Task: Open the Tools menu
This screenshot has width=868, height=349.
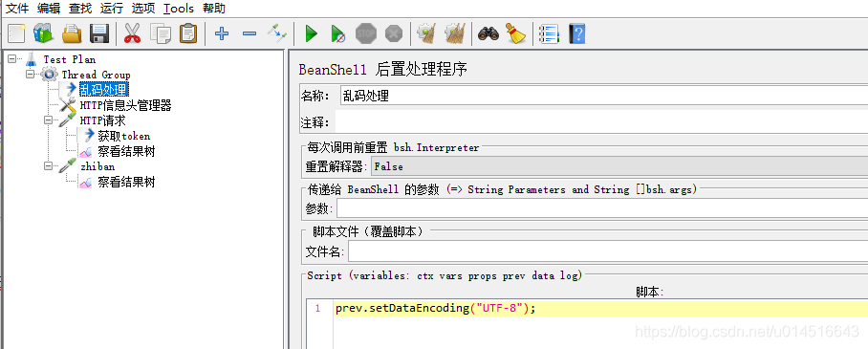Action: coord(179,9)
